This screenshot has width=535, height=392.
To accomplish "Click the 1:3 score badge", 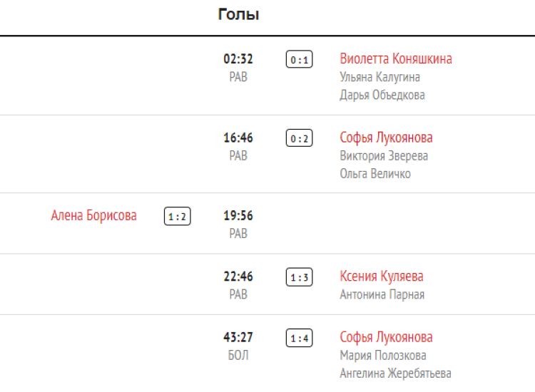I will 300,277.
